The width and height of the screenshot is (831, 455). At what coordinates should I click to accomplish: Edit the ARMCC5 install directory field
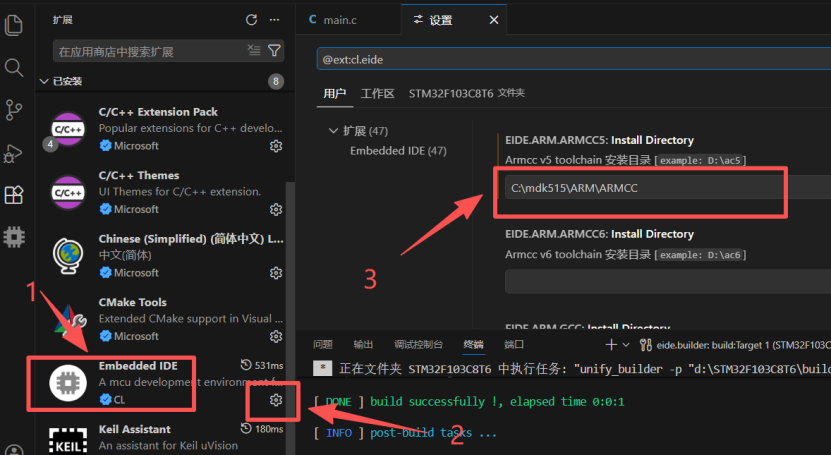(x=668, y=188)
